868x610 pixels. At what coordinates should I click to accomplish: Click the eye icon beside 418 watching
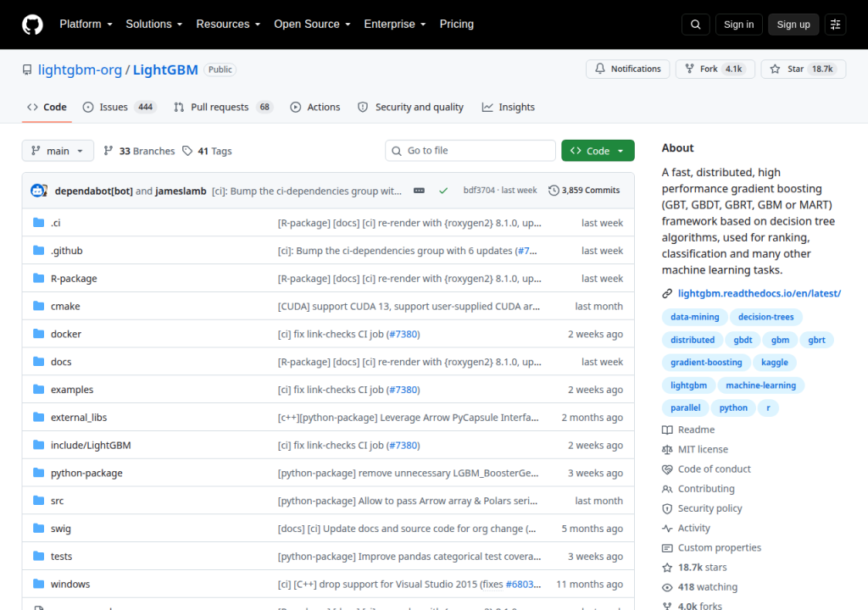click(x=667, y=587)
